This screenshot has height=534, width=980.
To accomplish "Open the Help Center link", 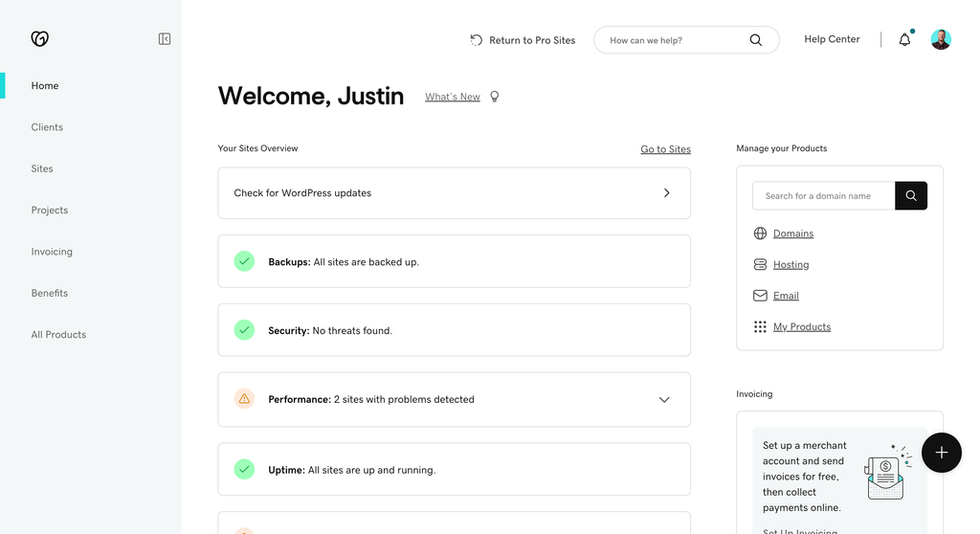I will pyautogui.click(x=832, y=39).
